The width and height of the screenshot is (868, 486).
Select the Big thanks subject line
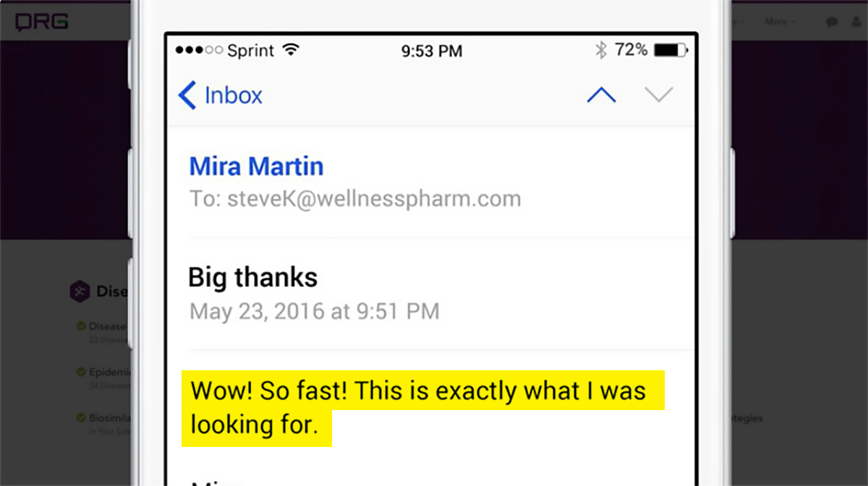coord(252,277)
